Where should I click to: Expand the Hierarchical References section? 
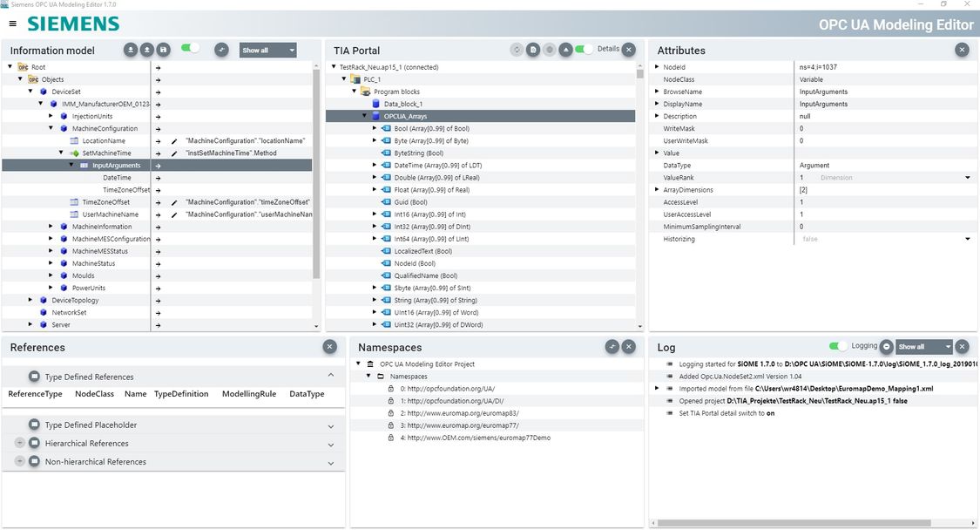pyautogui.click(x=331, y=445)
